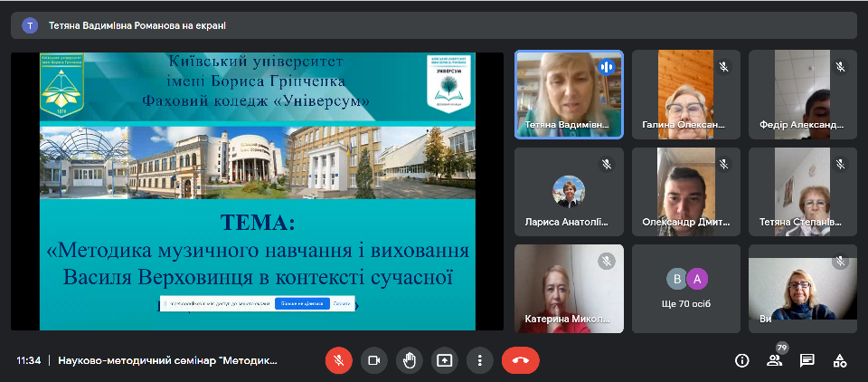Click the muted mic icon on Тетяна Степанівна's tile
The width and height of the screenshot is (868, 382).
[840, 164]
